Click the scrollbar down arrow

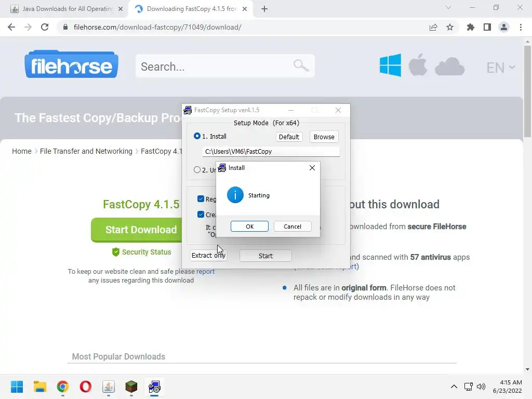[527, 369]
